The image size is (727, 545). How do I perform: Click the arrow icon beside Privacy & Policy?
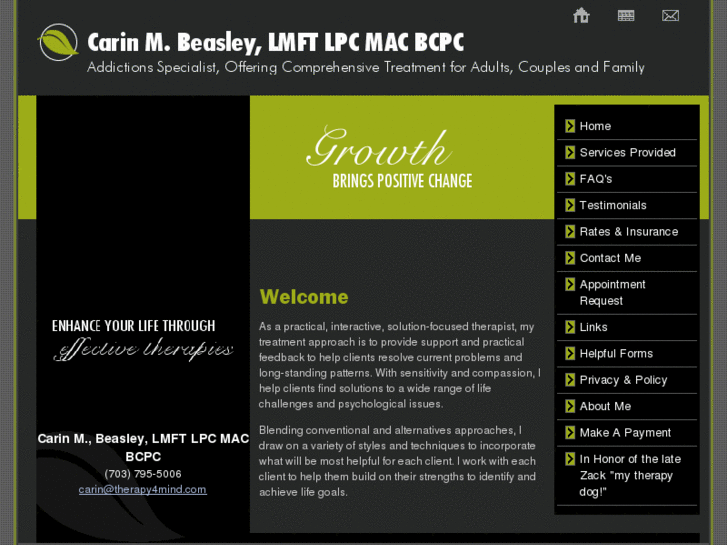pyautogui.click(x=570, y=380)
